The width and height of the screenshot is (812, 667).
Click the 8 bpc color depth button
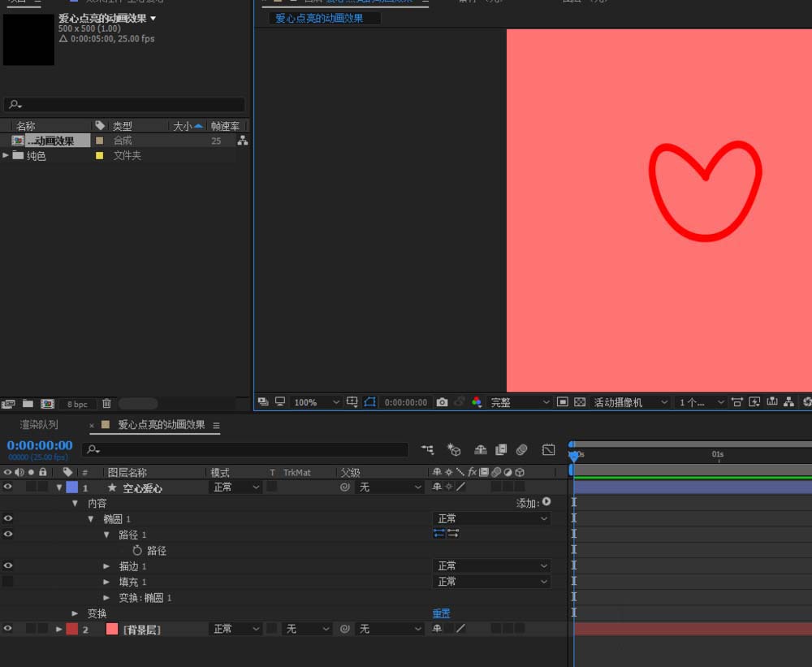[x=78, y=404]
